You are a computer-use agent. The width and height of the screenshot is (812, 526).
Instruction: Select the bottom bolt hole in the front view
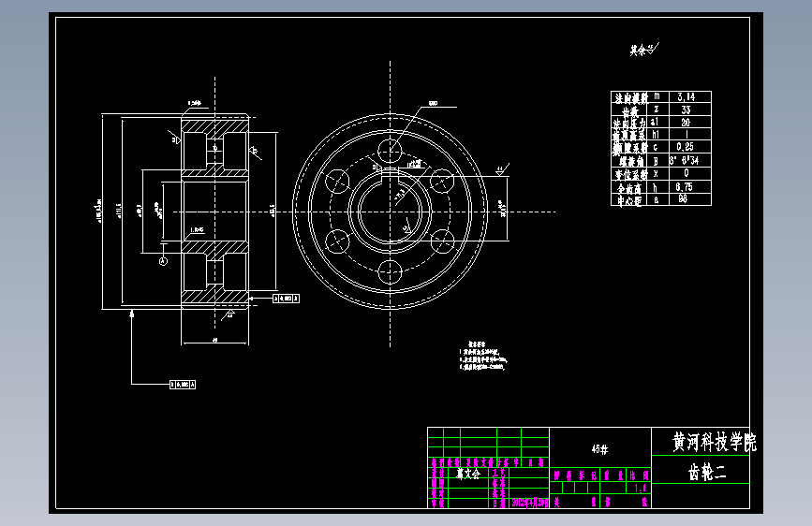click(390, 271)
